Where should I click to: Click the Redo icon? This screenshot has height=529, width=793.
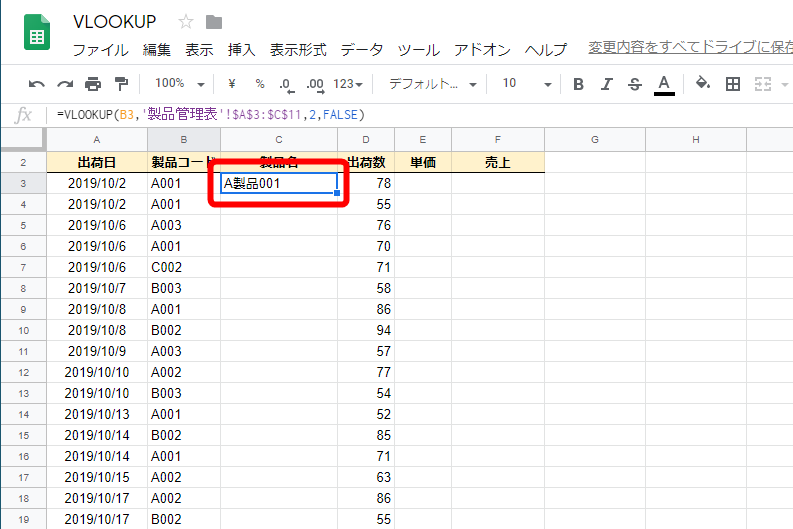click(x=65, y=84)
